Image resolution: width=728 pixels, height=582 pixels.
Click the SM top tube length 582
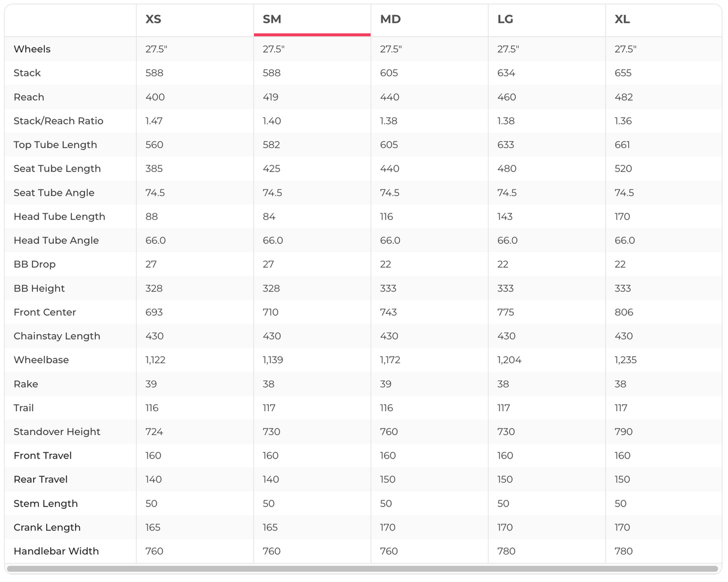(272, 145)
